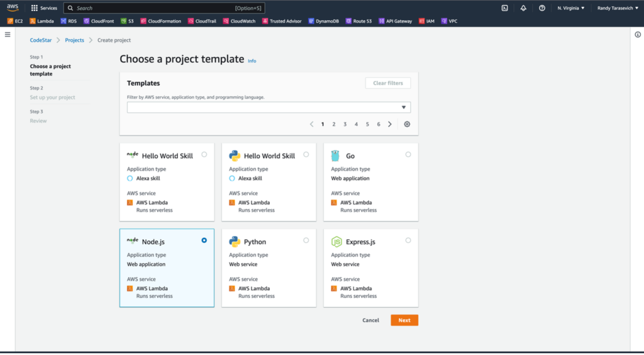Open the CloudTrail bookmark shortcut
Viewport: 644px width, 355px height.
(x=202, y=21)
